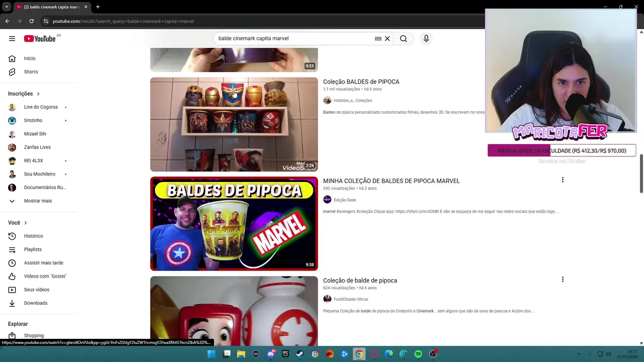The height and width of the screenshot is (362, 644).
Task: Open options menu for MINHA COLEÇÃO DE BALDES video
Action: 562,180
